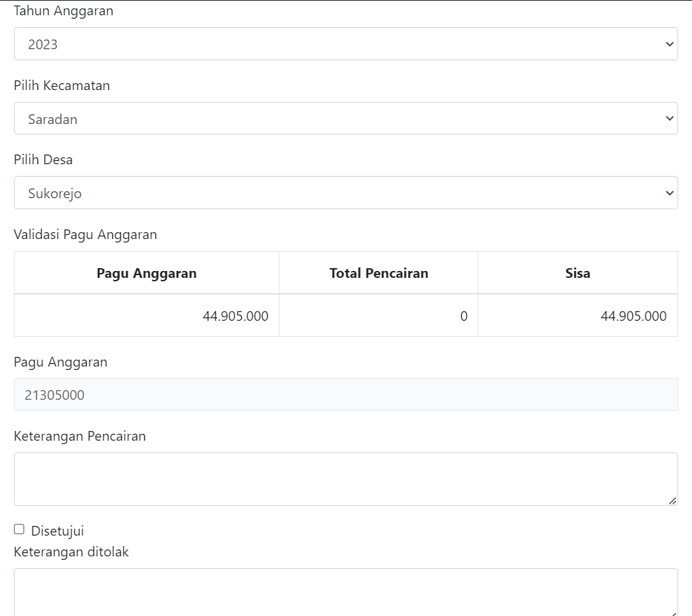Open the Tahun Anggaran dropdown showing 2023
Viewport: 692px width, 616px height.
pos(345,44)
